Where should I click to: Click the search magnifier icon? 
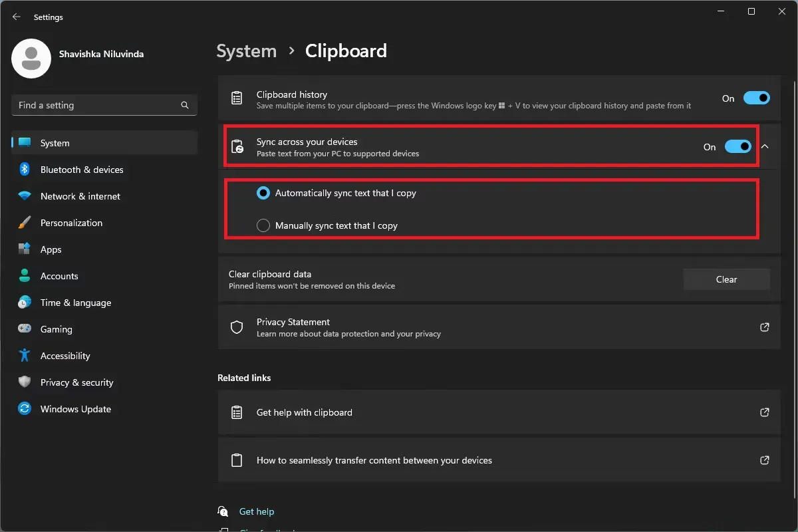(185, 105)
